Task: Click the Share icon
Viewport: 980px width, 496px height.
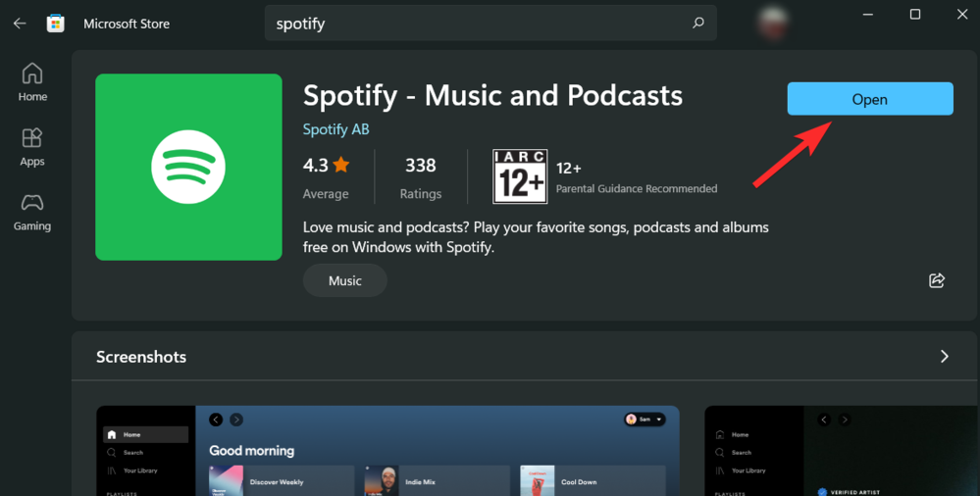Action: 936,280
